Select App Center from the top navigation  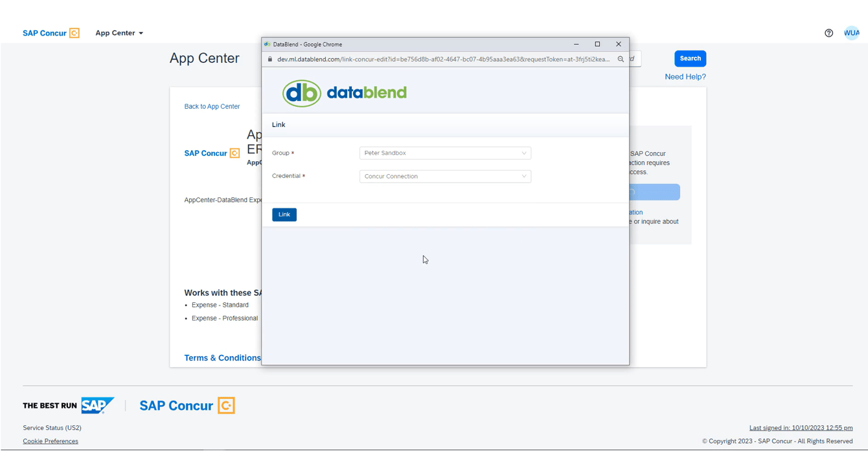click(x=115, y=33)
